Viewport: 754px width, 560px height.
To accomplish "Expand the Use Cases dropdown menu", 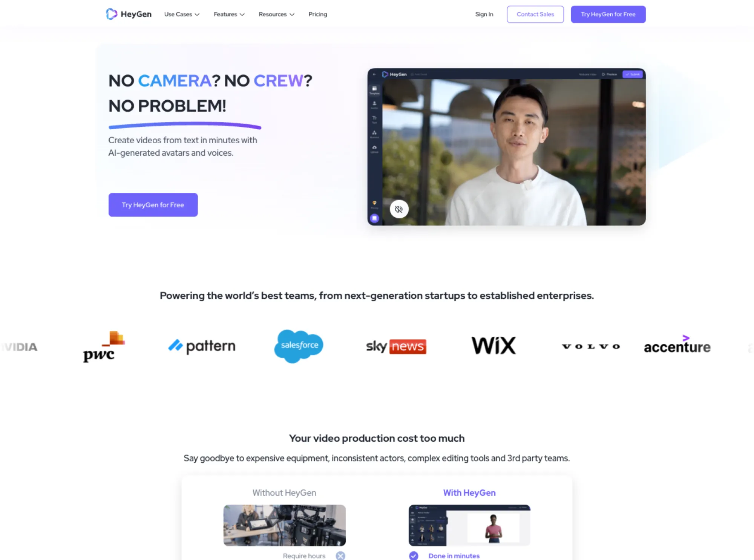I will [x=181, y=14].
